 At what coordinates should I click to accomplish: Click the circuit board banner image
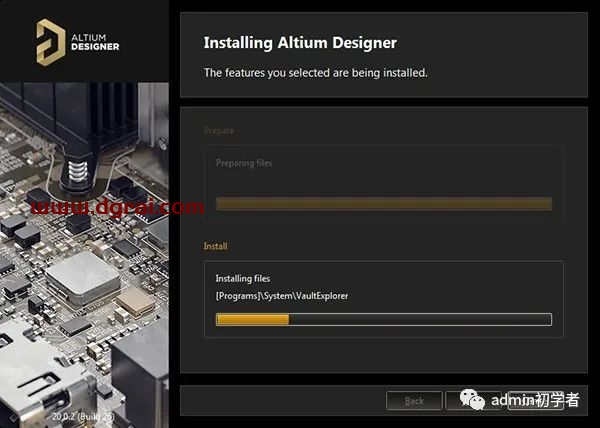click(84, 255)
